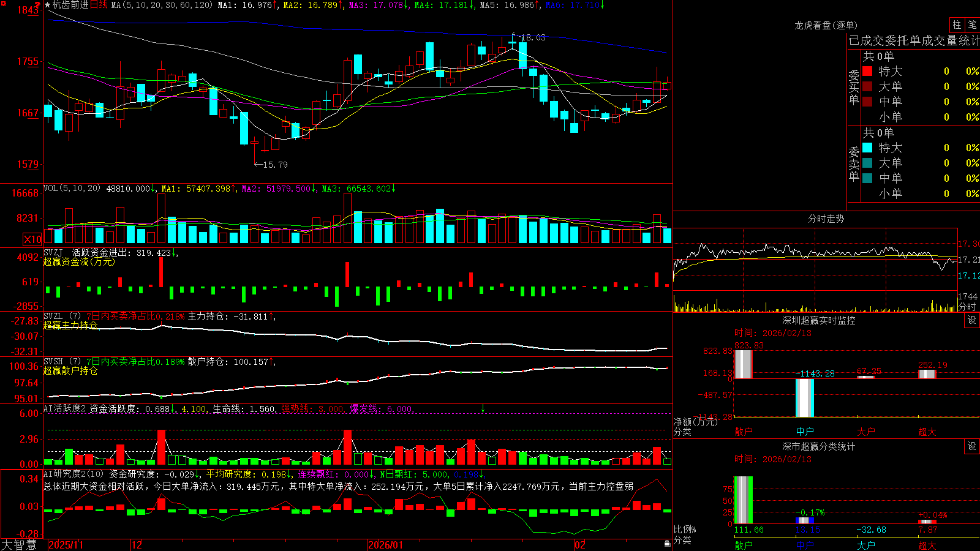Image resolution: width=980 pixels, height=551 pixels.
Task: Click the red question mark help icon
Action: 37,5
